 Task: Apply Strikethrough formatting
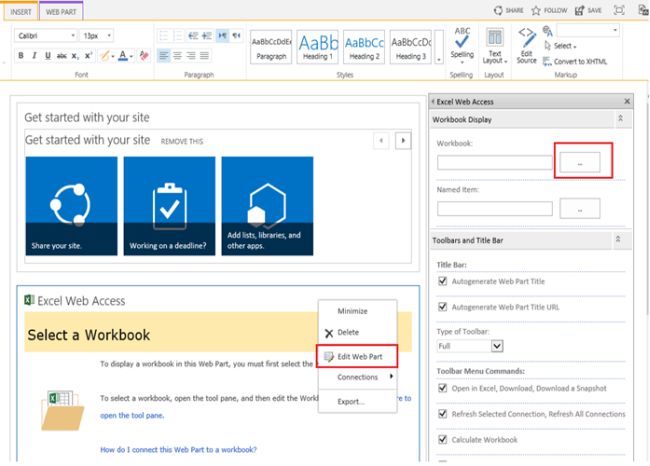tap(61, 56)
